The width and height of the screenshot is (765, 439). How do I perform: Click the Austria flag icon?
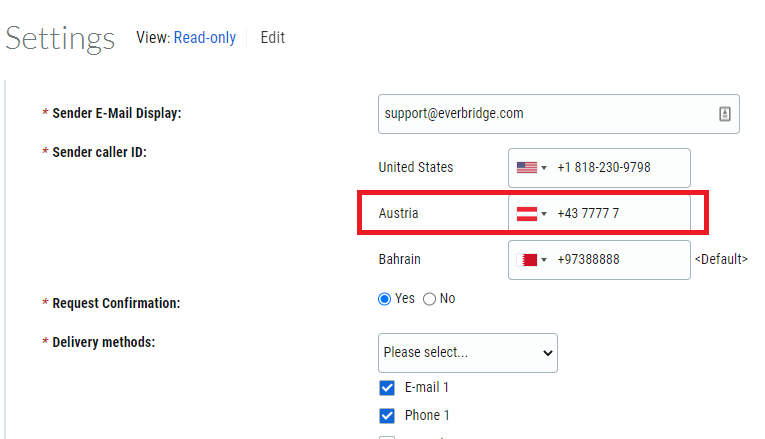[x=526, y=214]
